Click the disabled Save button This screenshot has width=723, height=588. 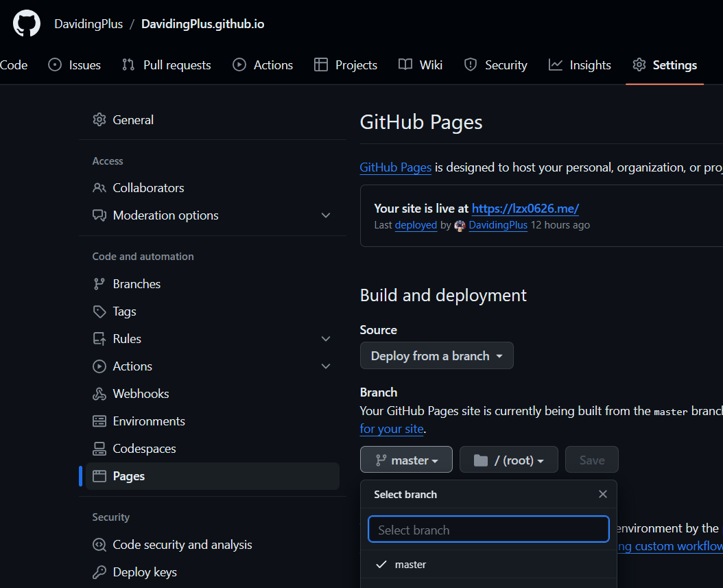[x=591, y=460]
